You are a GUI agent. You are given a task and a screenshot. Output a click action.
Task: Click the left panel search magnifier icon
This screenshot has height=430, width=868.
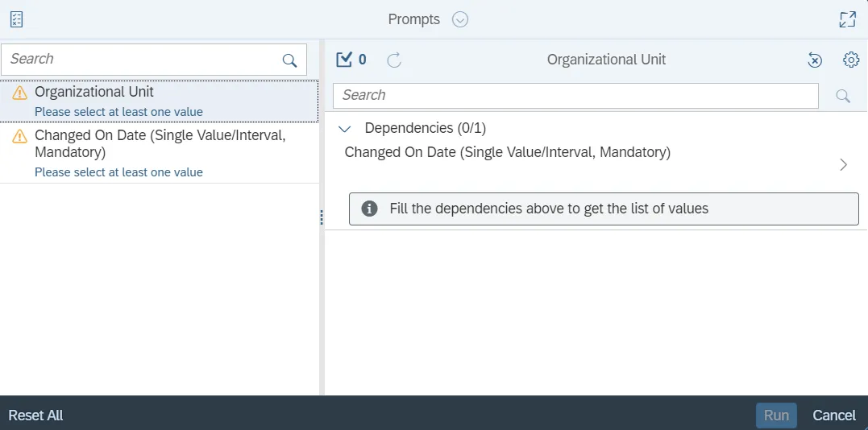click(289, 60)
